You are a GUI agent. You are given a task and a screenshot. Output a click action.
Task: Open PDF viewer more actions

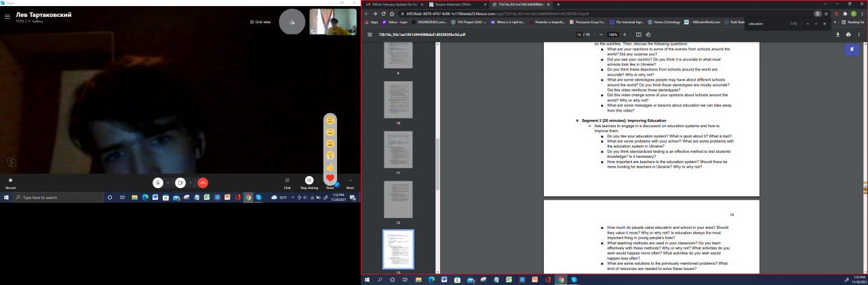pyautogui.click(x=859, y=35)
